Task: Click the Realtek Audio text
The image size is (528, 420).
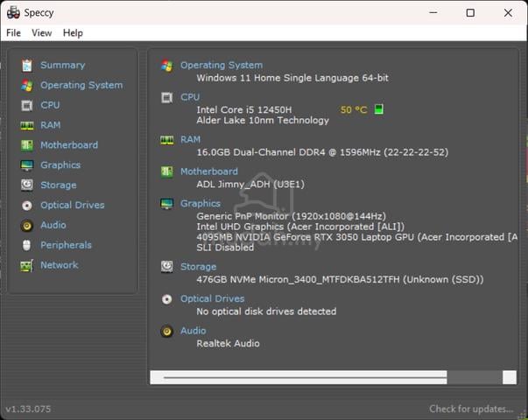Action: point(228,343)
